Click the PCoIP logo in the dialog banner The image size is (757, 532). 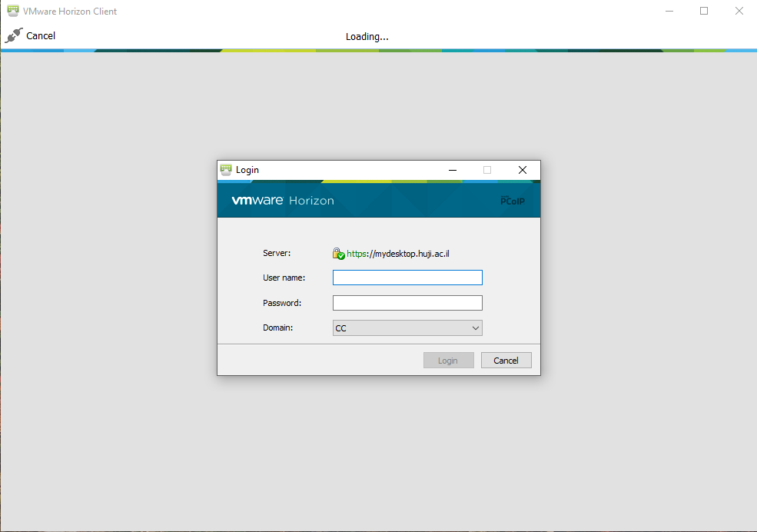tap(513, 201)
